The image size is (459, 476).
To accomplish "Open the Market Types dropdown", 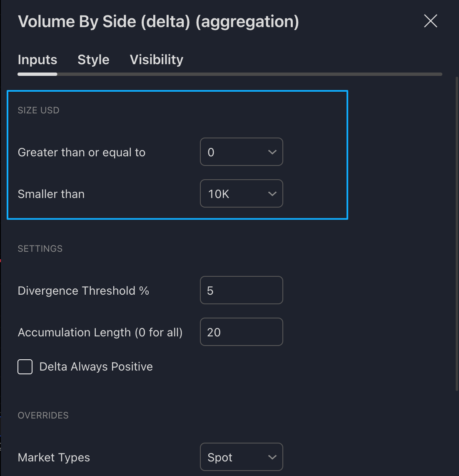I will (241, 457).
